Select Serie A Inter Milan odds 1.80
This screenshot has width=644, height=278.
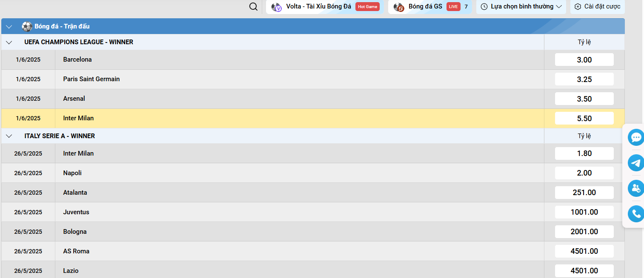pyautogui.click(x=584, y=153)
